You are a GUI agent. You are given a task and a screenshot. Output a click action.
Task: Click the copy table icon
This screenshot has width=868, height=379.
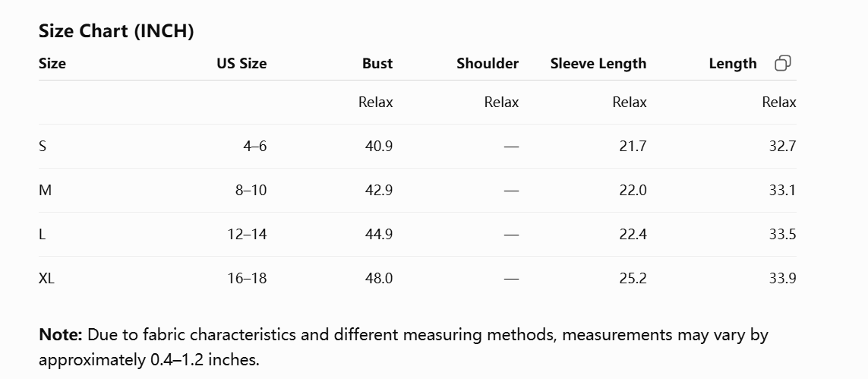[783, 63]
